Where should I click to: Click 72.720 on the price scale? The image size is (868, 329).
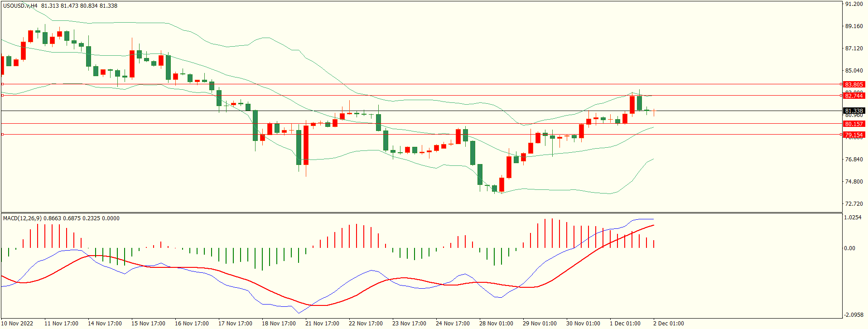pyautogui.click(x=854, y=204)
